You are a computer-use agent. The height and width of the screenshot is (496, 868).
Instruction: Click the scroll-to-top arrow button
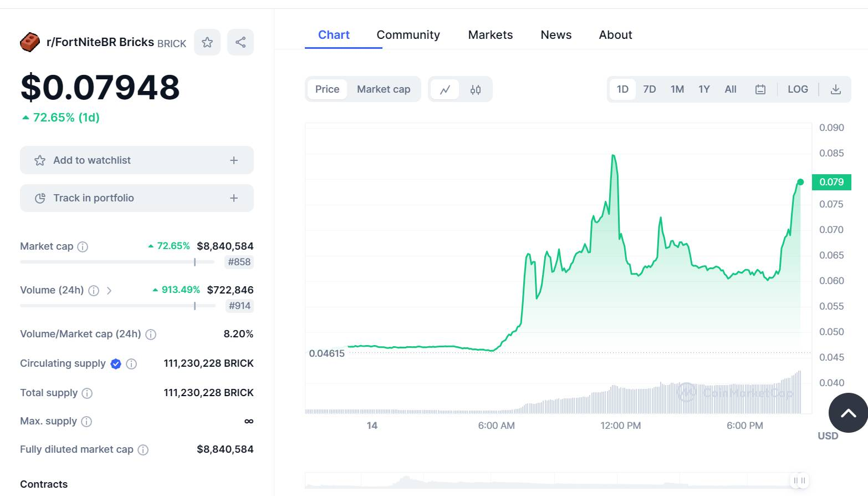click(848, 413)
